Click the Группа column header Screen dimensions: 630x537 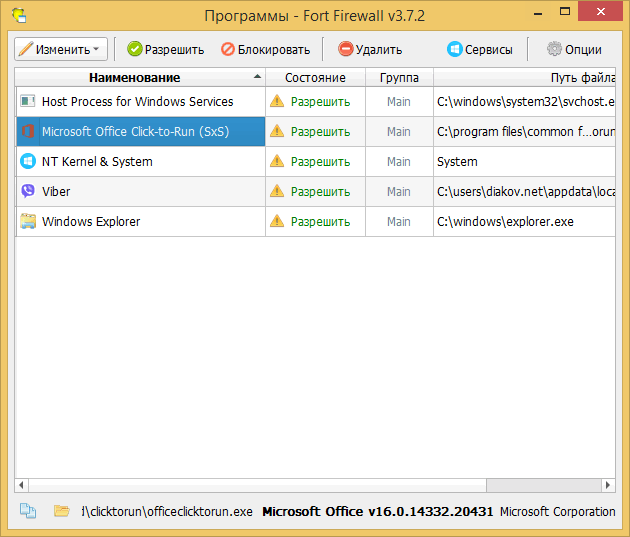(x=399, y=77)
